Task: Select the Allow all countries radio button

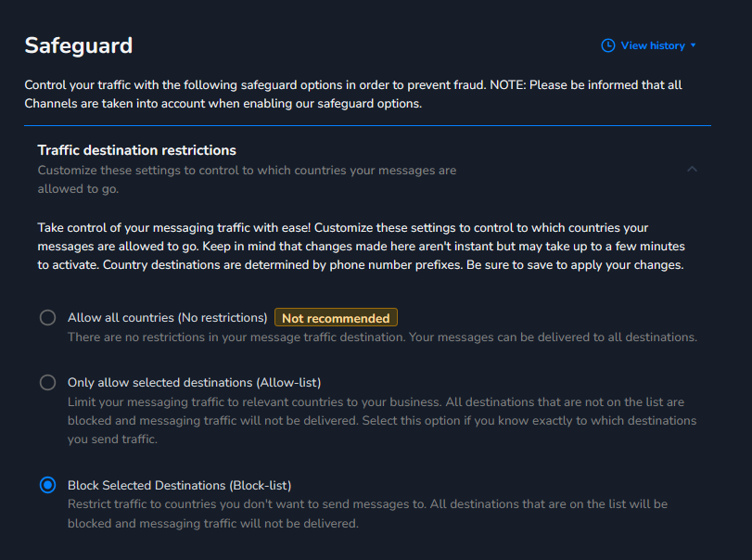Action: 48,318
